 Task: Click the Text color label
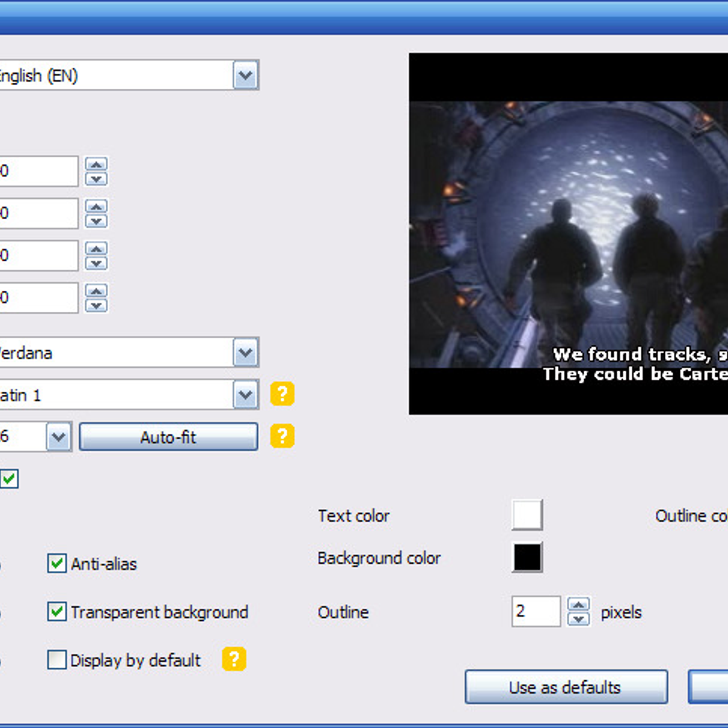354,516
